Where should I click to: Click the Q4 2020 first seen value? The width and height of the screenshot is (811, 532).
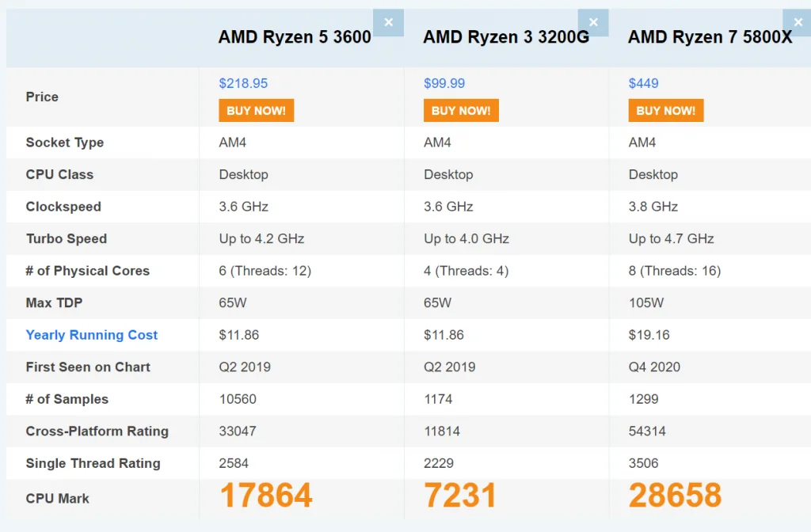pos(654,367)
